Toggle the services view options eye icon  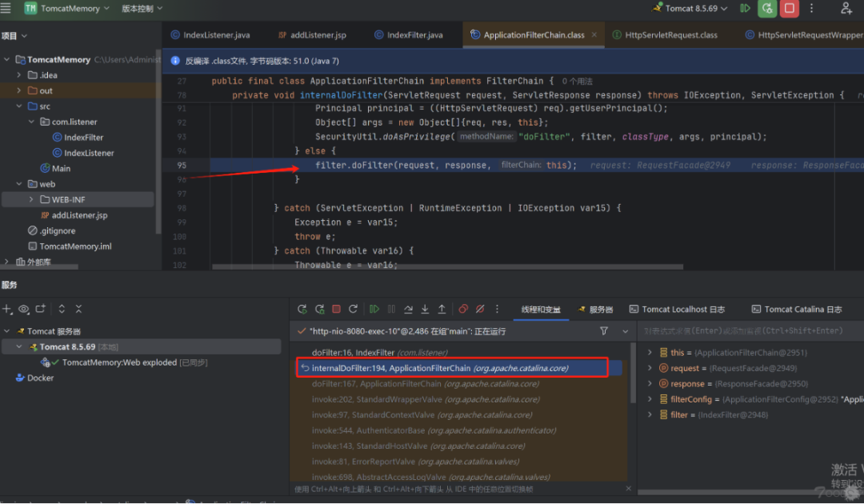(24, 309)
